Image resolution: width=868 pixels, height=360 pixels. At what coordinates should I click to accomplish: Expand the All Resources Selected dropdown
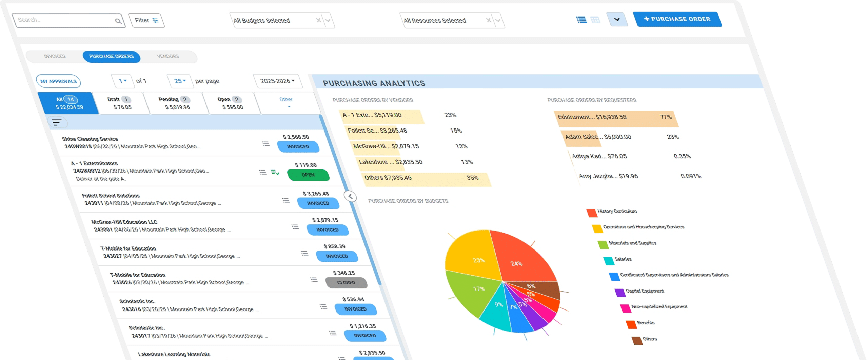point(498,20)
